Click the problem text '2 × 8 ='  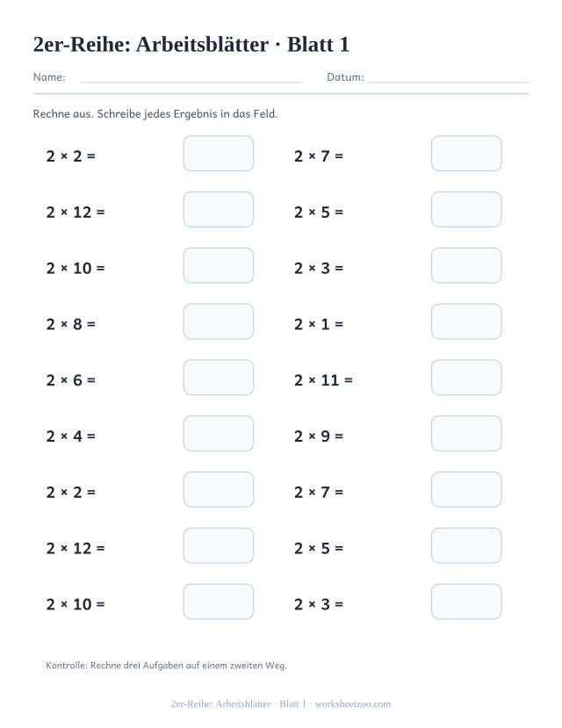[70, 324]
